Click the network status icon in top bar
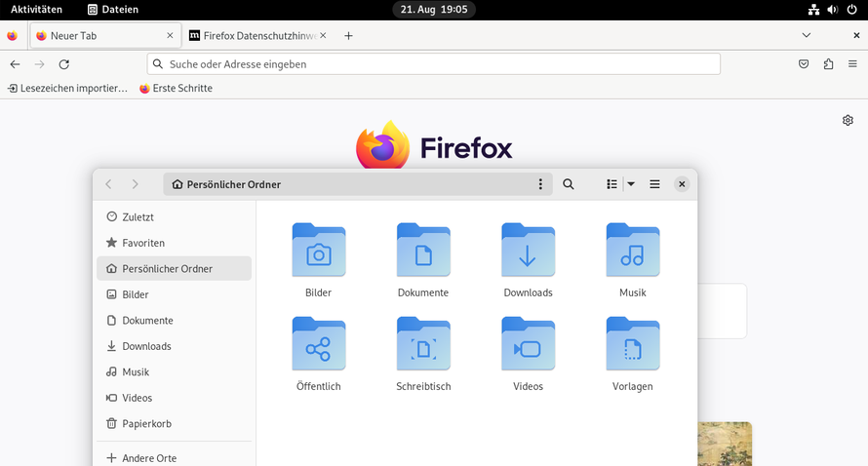Viewport: 868px width, 466px height. [813, 10]
